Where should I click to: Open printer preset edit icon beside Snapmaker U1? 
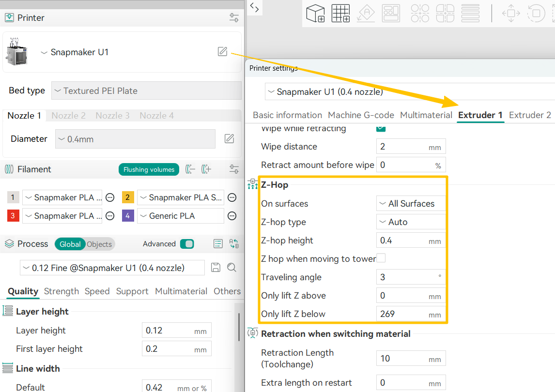coord(222,52)
